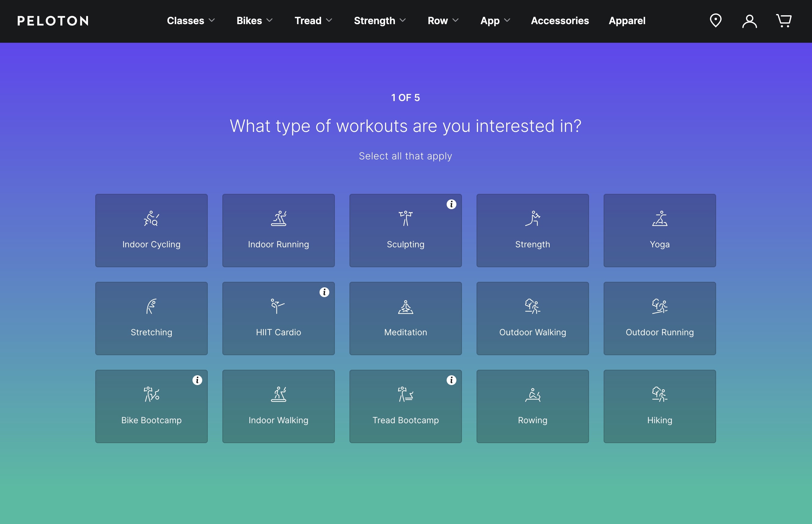
Task: Open the Strength item in top nav
Action: (x=374, y=21)
